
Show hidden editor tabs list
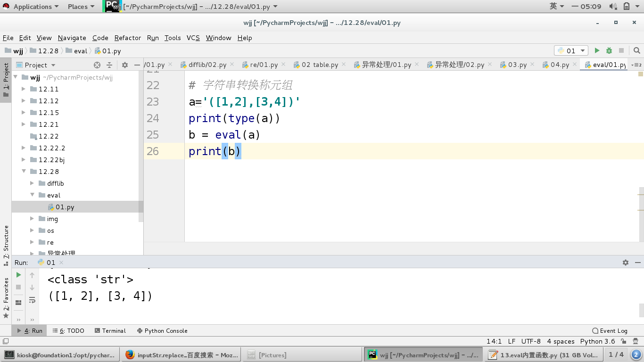636,65
